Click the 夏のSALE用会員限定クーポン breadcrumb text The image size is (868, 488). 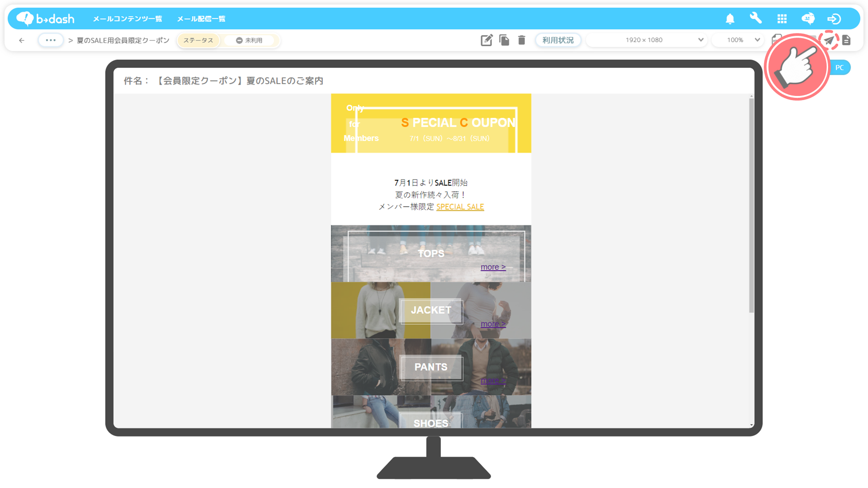[x=123, y=40]
